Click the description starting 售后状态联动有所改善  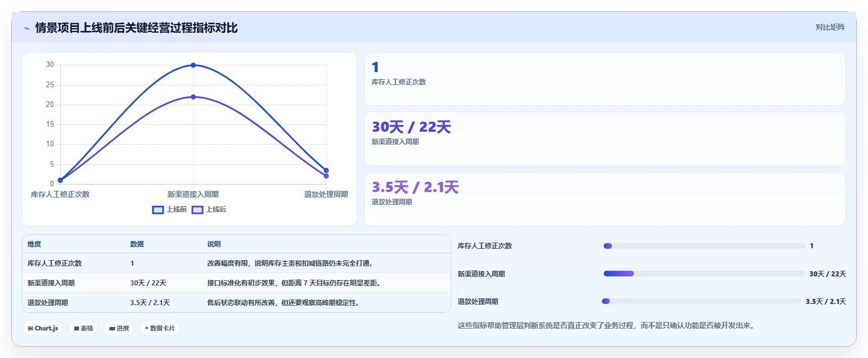click(x=283, y=302)
